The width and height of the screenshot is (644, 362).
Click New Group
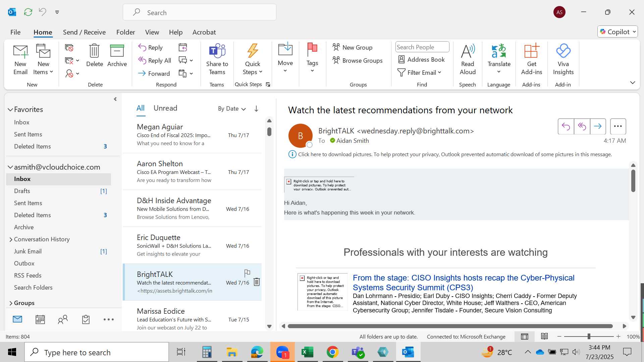[353, 47]
